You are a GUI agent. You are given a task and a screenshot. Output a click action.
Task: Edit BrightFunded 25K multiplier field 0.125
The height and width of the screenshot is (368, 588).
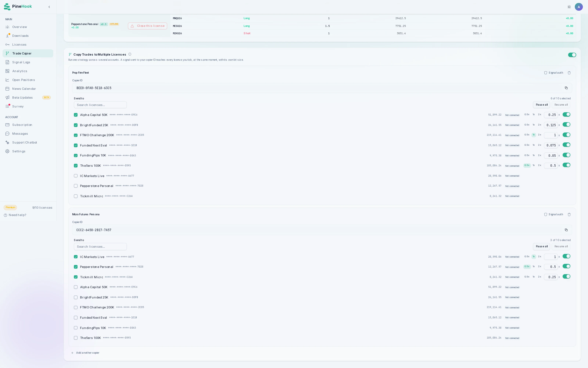(x=551, y=125)
